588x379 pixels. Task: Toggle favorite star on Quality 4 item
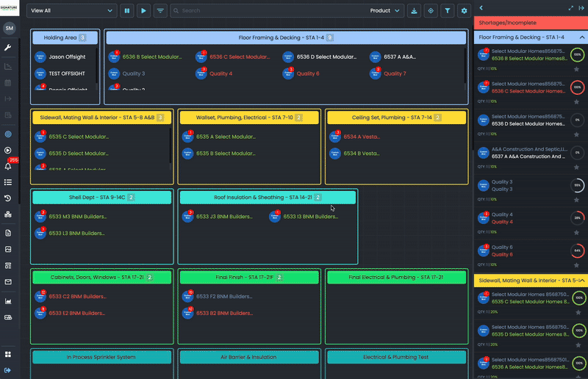tap(576, 232)
